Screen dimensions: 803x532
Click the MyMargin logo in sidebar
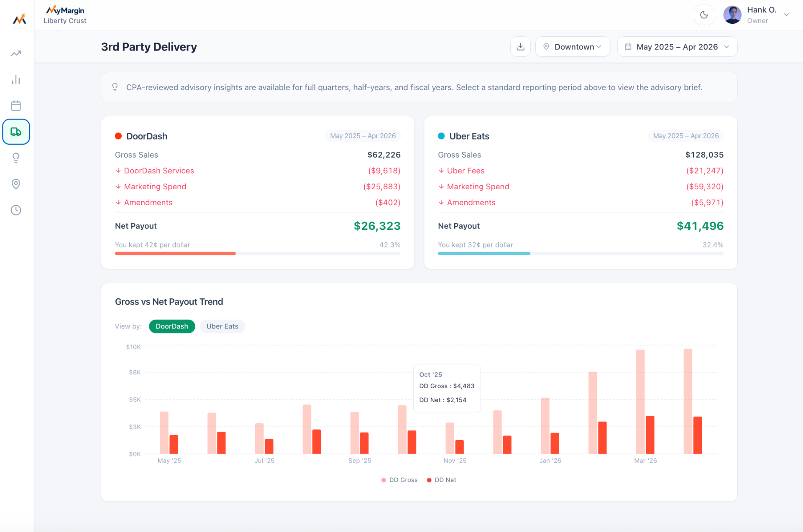(19, 19)
